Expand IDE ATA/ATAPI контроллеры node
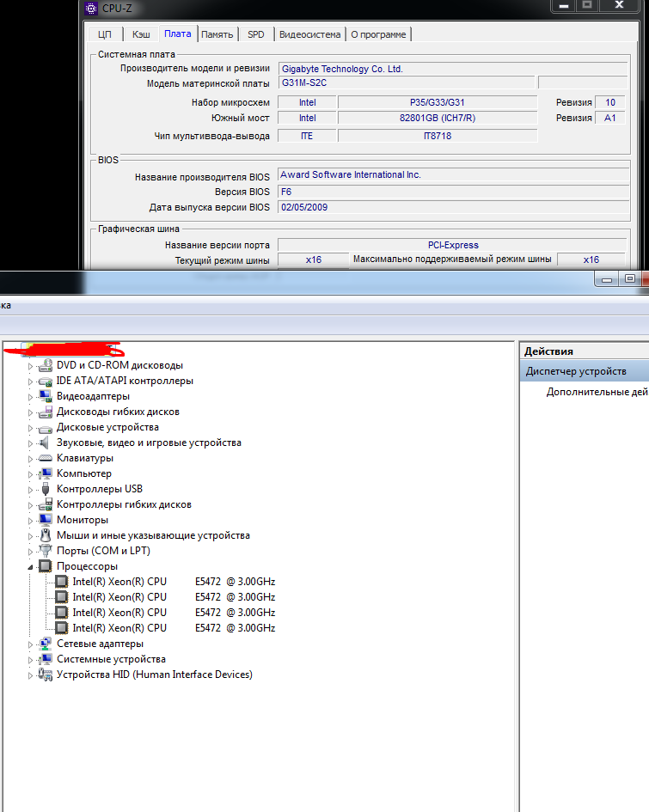649x812 pixels. point(30,382)
